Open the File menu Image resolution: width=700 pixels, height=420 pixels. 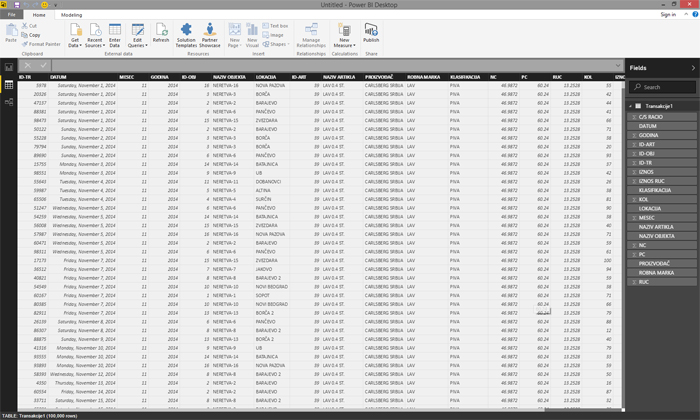pos(12,16)
